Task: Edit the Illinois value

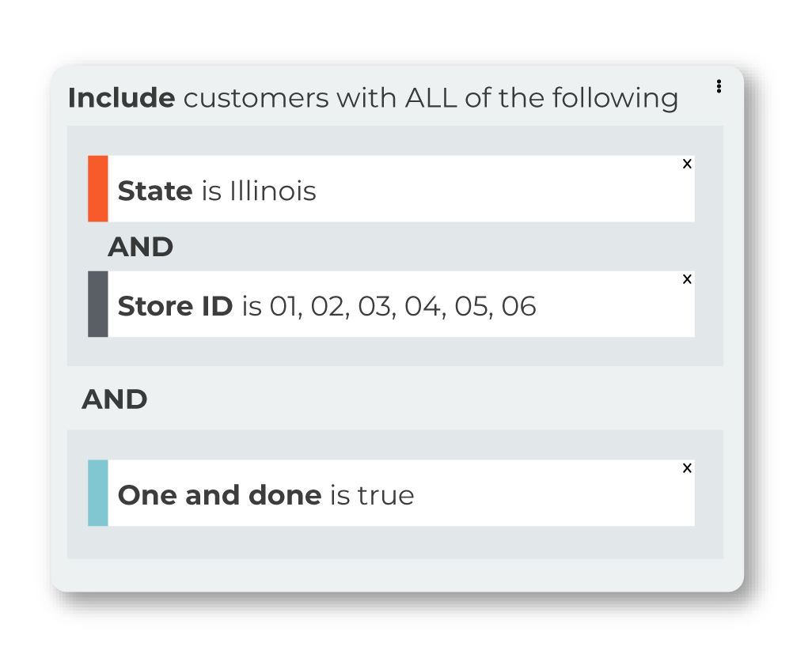Action: tap(273, 191)
